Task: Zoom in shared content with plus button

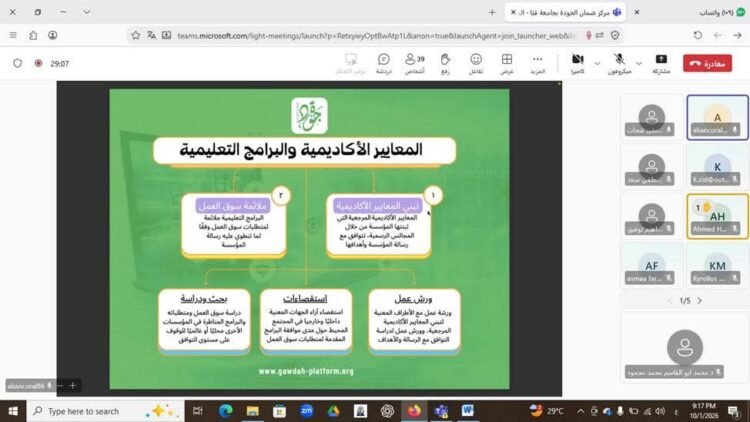Action: click(73, 385)
